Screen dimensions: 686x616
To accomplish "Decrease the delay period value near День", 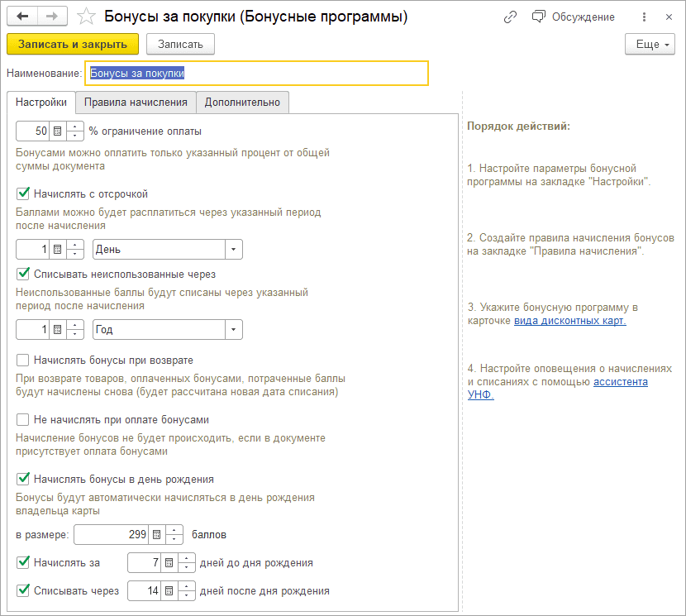I will coord(75,255).
